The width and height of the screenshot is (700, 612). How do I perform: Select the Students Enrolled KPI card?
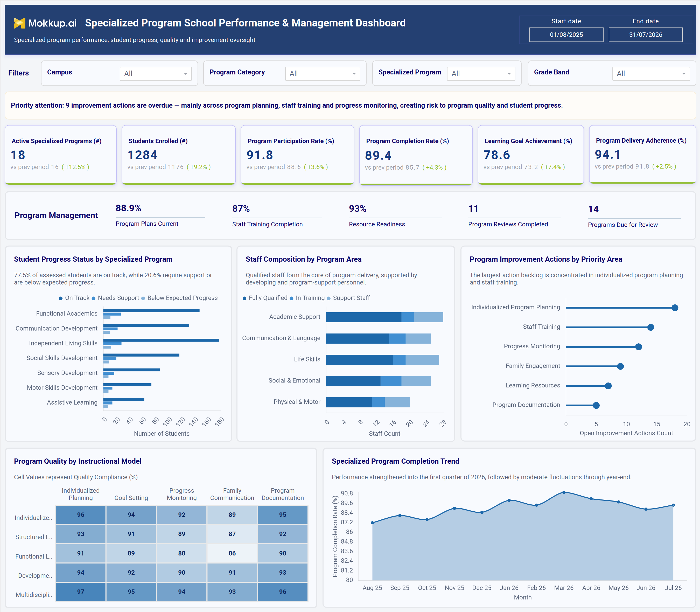pos(179,155)
